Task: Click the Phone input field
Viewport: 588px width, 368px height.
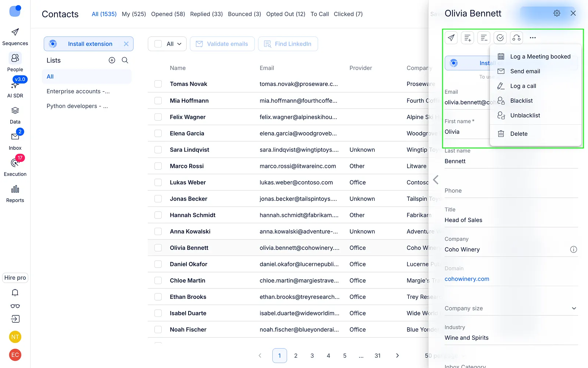Action: 511,191
